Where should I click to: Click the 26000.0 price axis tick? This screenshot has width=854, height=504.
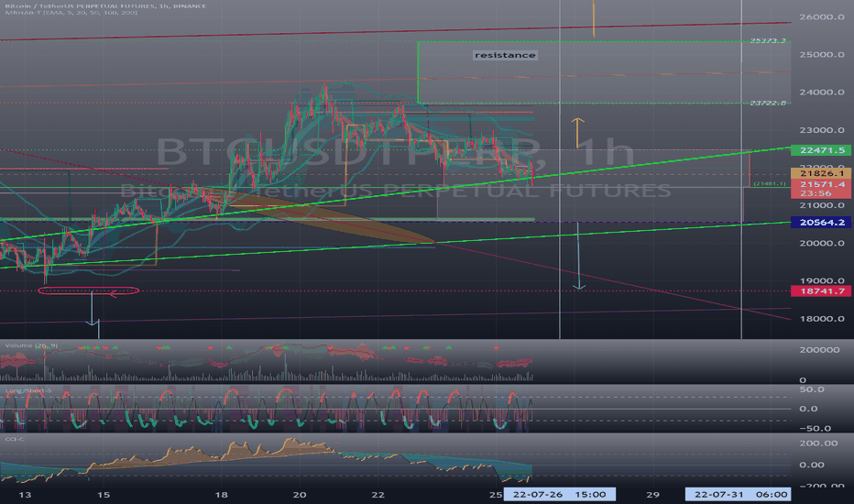(x=822, y=16)
